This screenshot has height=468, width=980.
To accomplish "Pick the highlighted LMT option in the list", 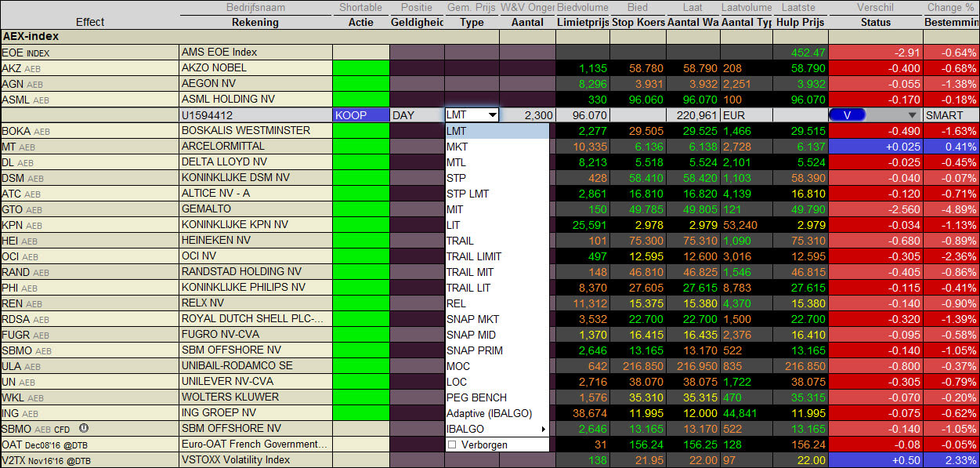I will [497, 131].
